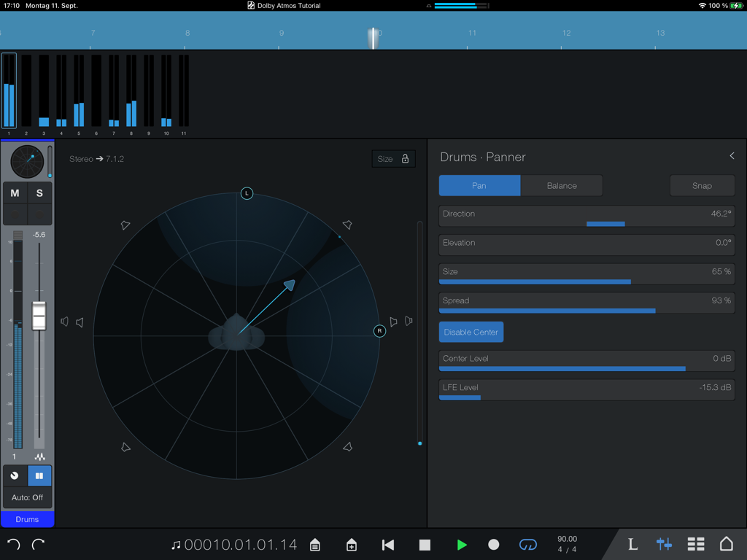747x560 pixels.
Task: Collapse the Drums Panner panel
Action: point(732,155)
